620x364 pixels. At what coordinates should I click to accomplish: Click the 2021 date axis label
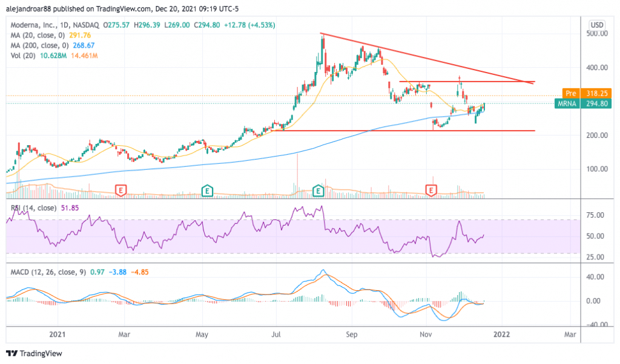(x=58, y=334)
